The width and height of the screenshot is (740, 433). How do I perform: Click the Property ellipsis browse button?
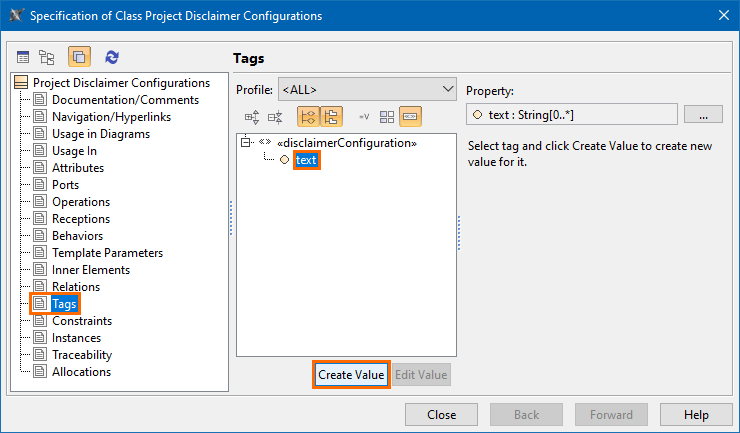[703, 115]
